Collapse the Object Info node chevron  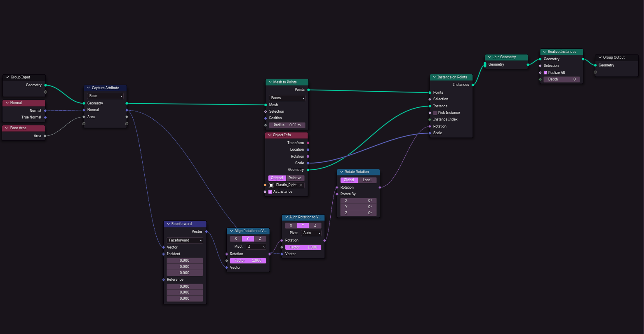[270, 135]
